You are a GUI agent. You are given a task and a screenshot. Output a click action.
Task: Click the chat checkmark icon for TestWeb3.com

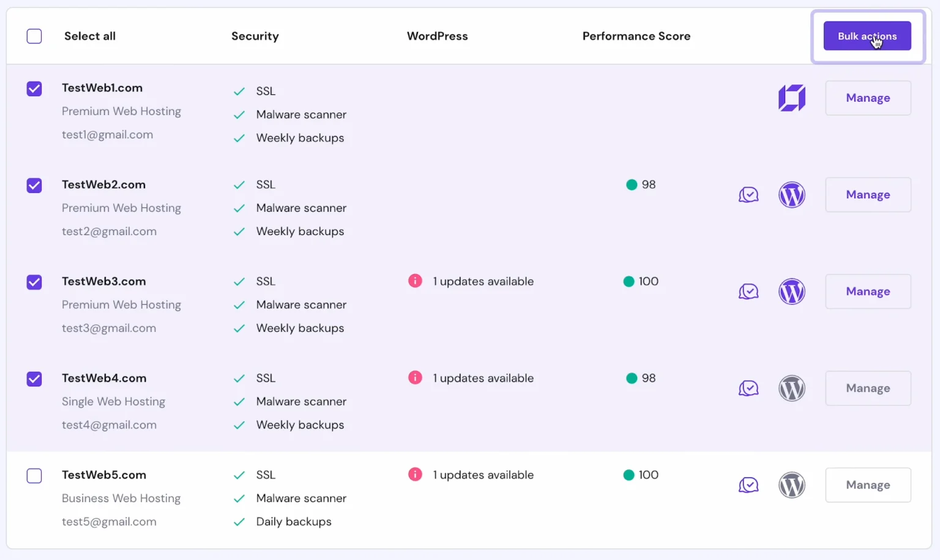pyautogui.click(x=748, y=292)
